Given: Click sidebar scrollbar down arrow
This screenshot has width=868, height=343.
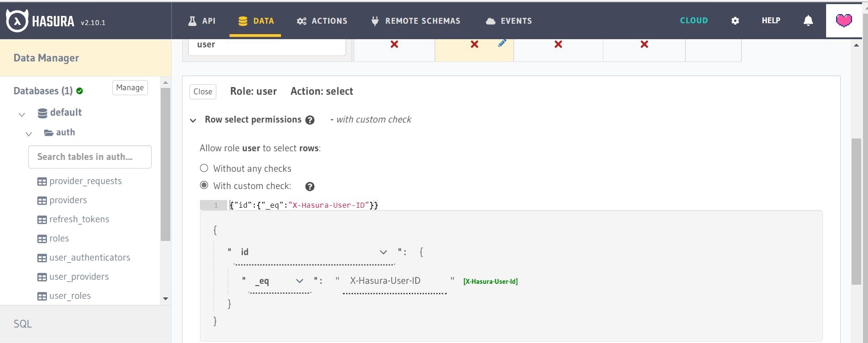Looking at the screenshot, I should [x=165, y=299].
